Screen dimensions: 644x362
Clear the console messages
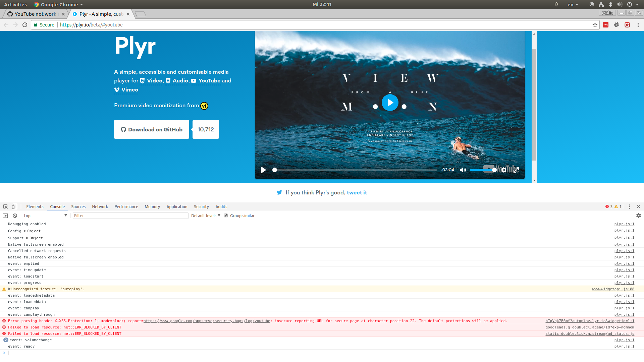(15, 216)
